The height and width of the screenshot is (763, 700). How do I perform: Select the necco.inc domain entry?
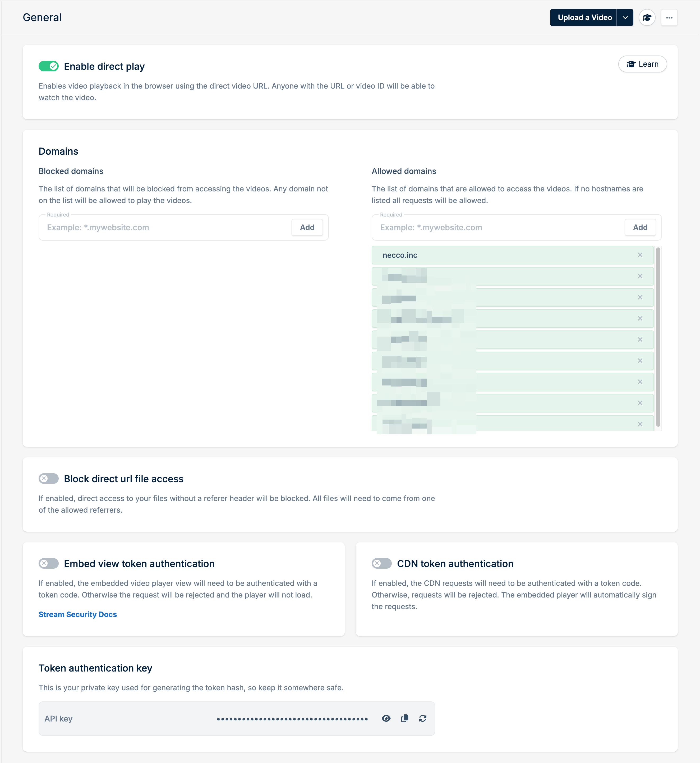pyautogui.click(x=513, y=255)
